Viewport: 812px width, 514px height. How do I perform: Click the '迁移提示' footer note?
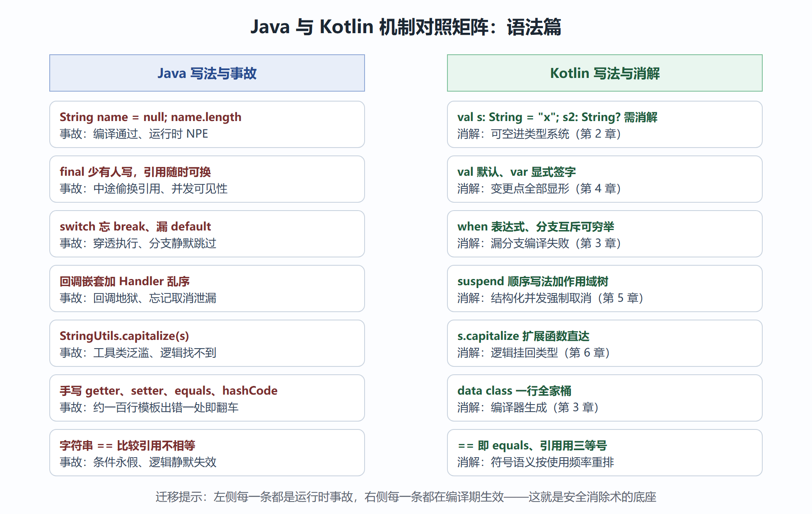[x=406, y=497]
